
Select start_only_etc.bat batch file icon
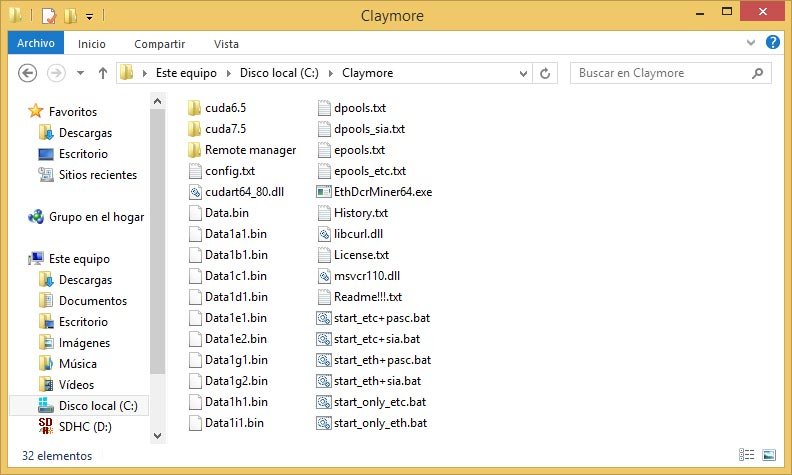coord(324,402)
